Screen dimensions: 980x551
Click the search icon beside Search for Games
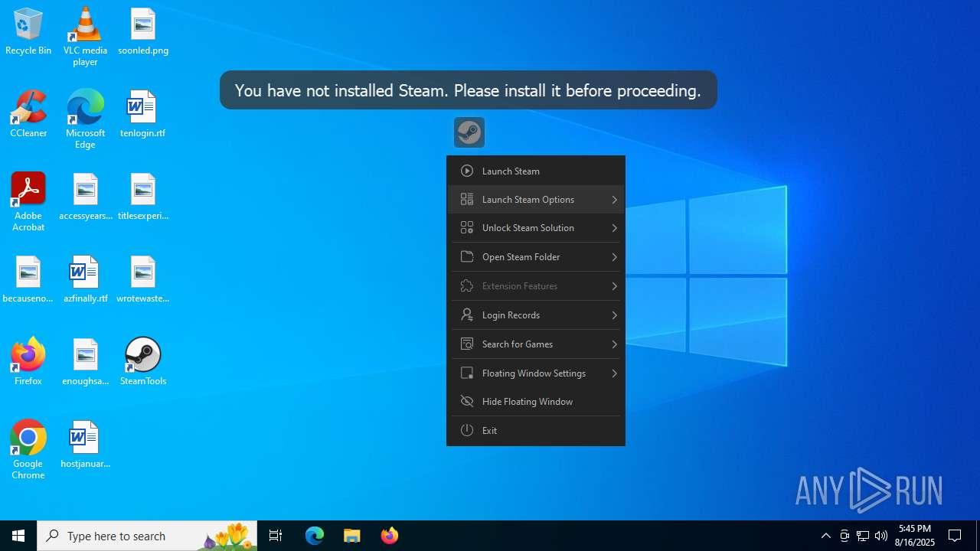tap(467, 344)
